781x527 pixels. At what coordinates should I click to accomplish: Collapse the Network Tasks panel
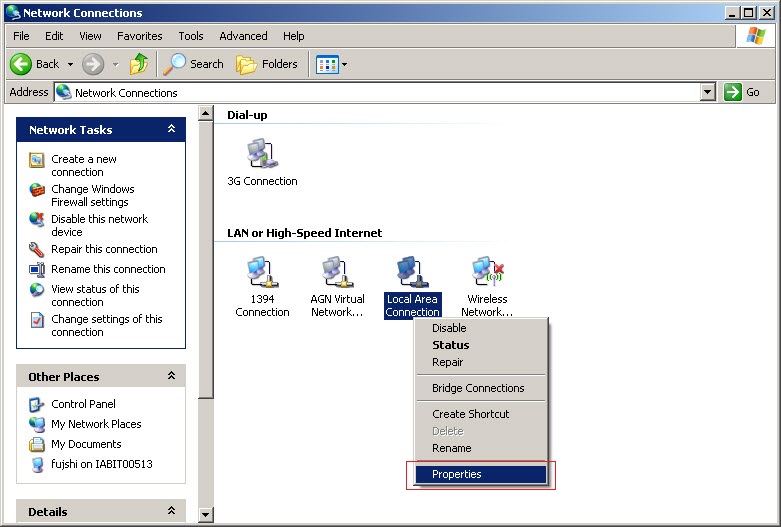(x=171, y=129)
